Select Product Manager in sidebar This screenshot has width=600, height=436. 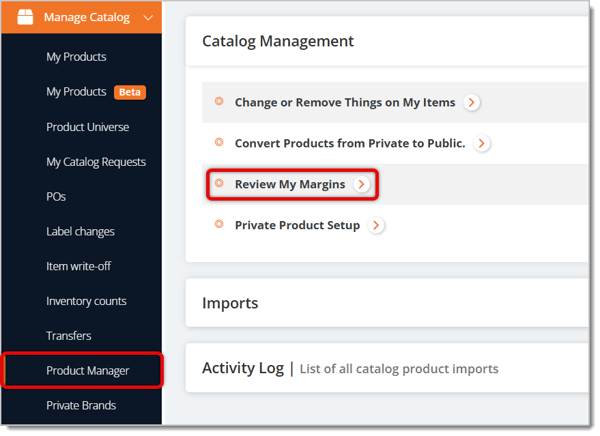pos(88,371)
